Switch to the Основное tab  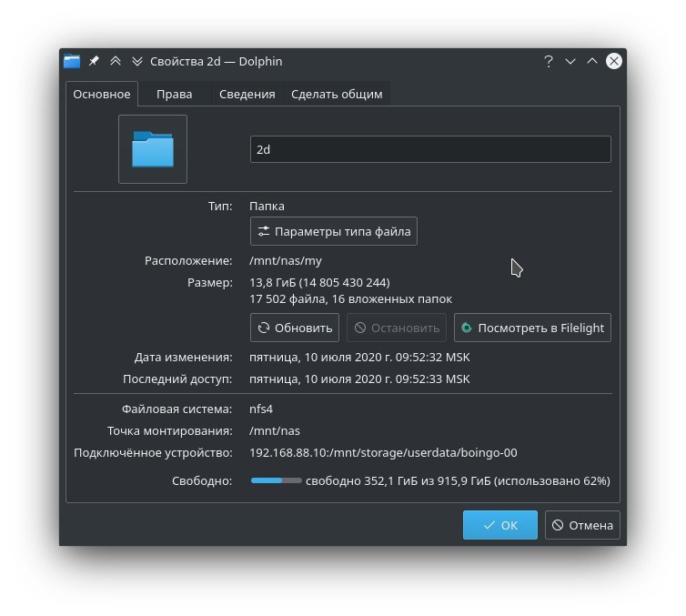[102, 94]
